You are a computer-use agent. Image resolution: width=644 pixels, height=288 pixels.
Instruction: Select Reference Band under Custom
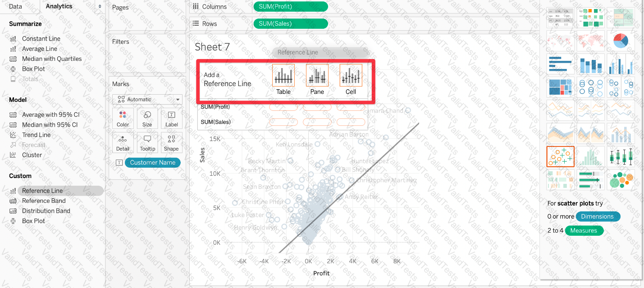pyautogui.click(x=44, y=201)
